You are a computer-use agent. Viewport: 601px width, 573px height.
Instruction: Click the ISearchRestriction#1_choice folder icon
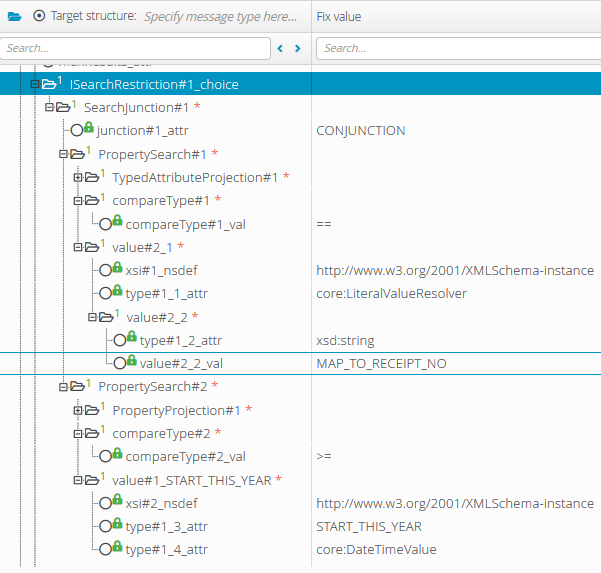49,84
